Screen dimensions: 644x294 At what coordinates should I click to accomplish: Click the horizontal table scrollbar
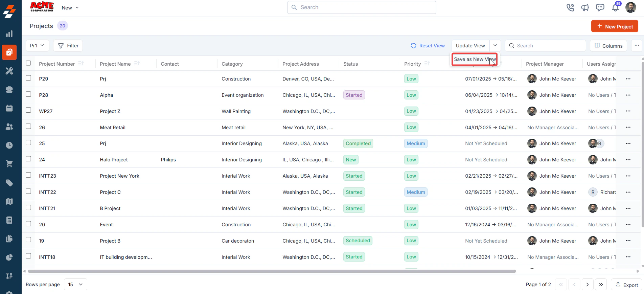click(x=272, y=271)
